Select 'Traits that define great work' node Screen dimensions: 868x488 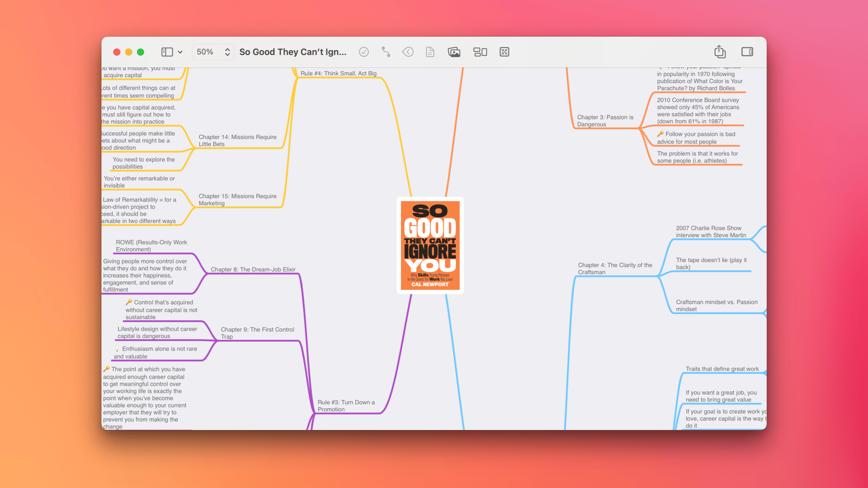pos(722,369)
